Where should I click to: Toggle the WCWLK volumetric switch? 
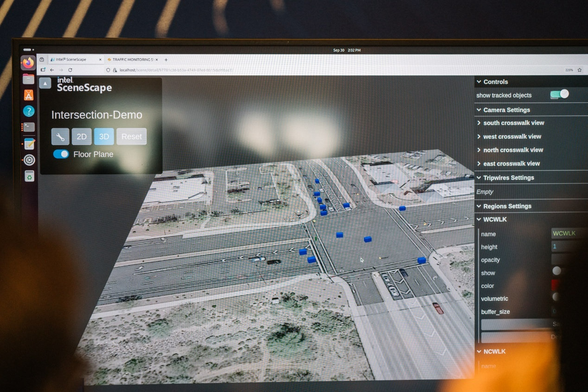pos(557,297)
